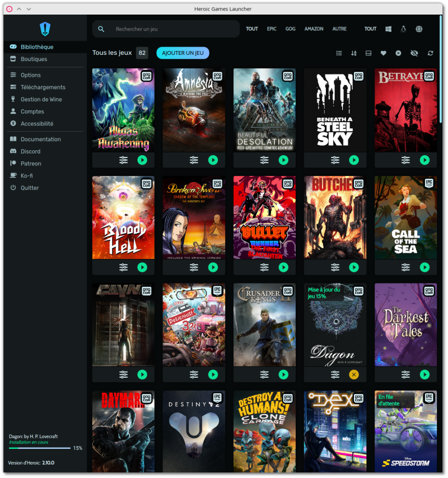Open Destroy All Humans cover

[264, 431]
